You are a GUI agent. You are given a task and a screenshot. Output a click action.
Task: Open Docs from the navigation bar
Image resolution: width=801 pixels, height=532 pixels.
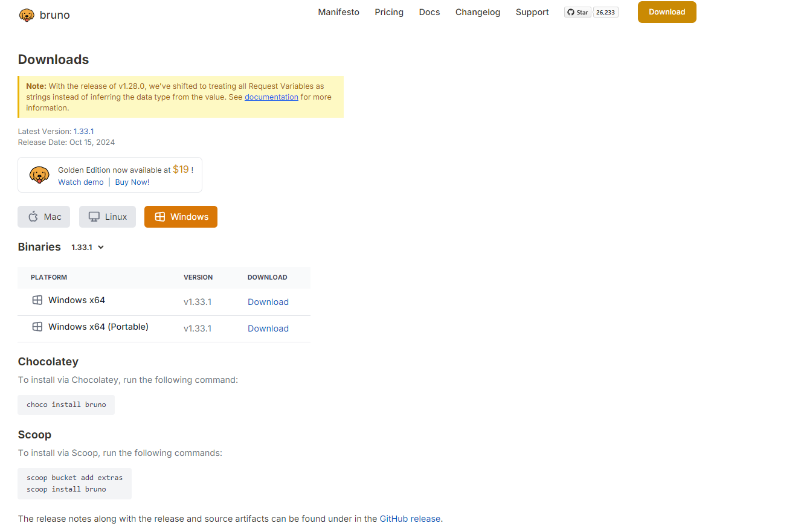(x=429, y=12)
